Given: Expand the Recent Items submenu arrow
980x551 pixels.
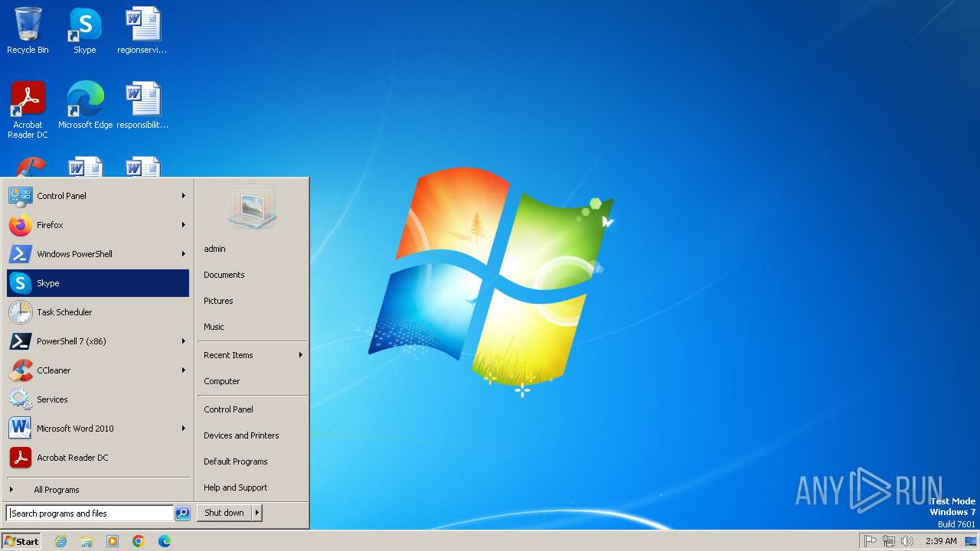Looking at the screenshot, I should coord(301,355).
